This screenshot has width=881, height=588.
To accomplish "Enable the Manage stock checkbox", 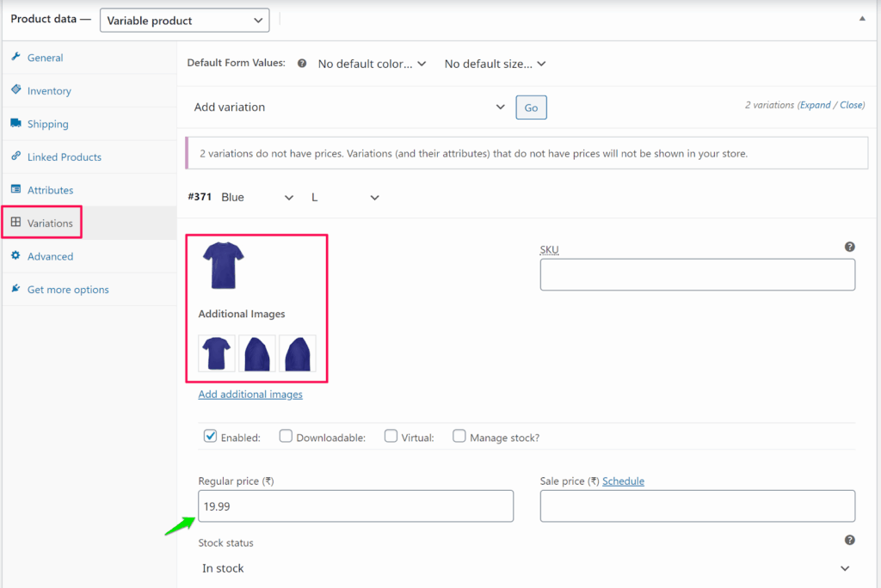I will (x=459, y=436).
